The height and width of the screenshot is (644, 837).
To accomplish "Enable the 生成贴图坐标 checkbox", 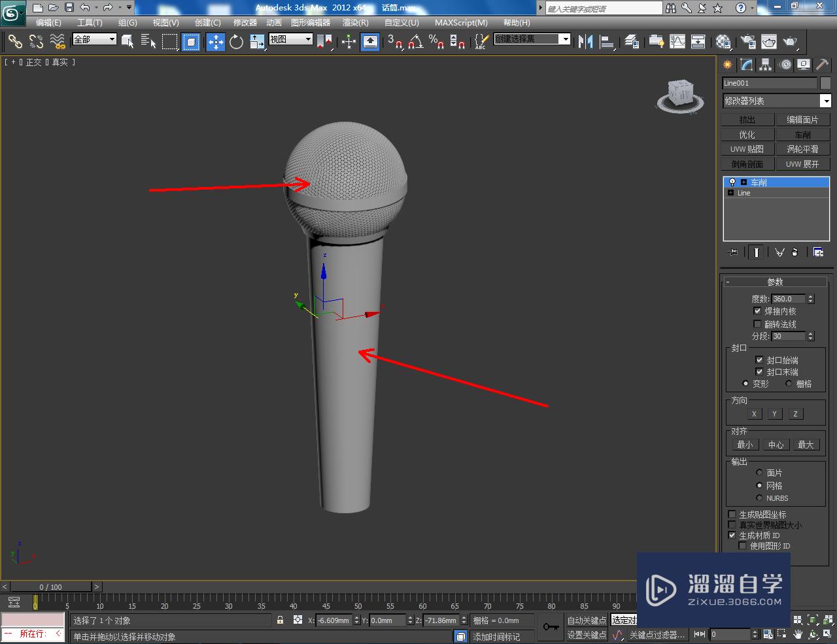I will tap(732, 515).
